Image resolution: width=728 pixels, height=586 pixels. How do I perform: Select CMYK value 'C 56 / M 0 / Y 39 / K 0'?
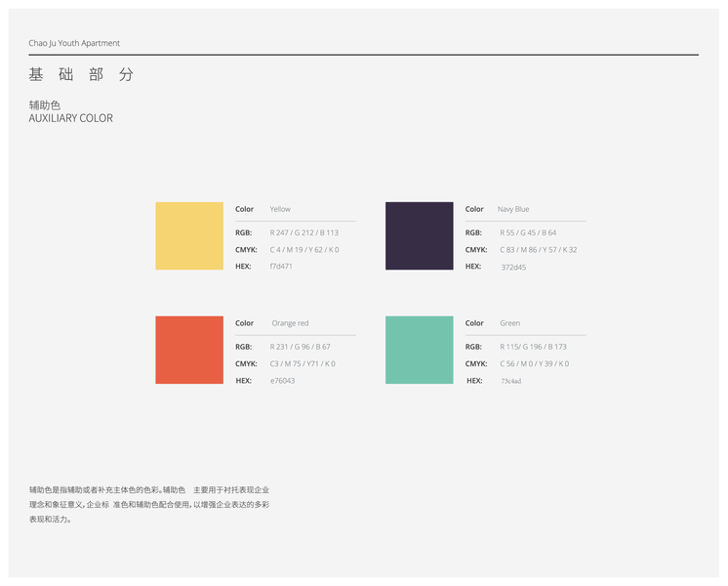pos(535,364)
